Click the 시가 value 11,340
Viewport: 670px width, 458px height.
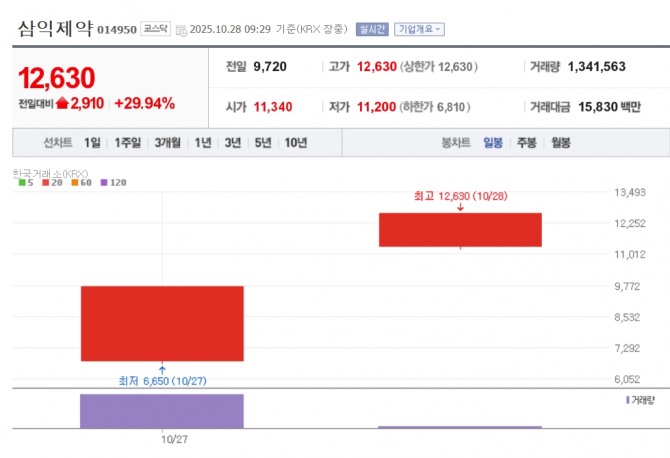[273, 107]
